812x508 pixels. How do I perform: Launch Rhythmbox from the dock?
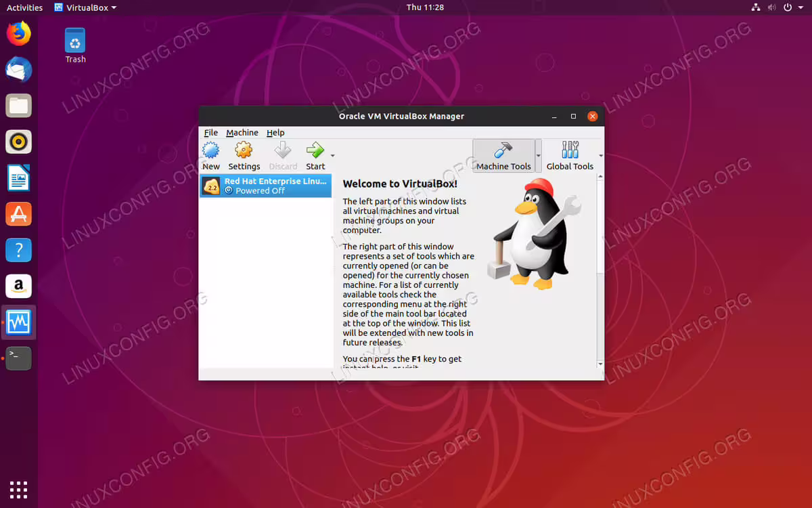[19, 142]
